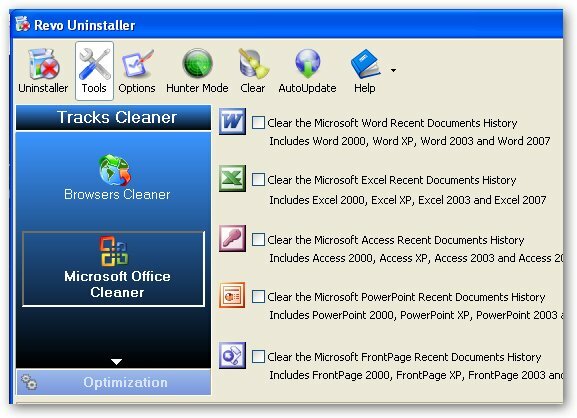Click the Microsoft FrontPage icon
Screen dimensions: 577x418
pos(232,355)
